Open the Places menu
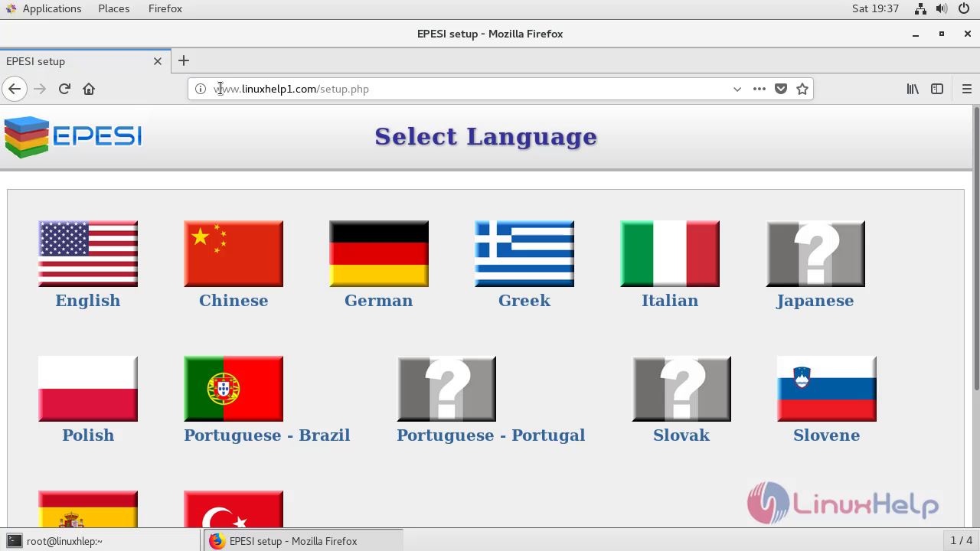 click(114, 8)
